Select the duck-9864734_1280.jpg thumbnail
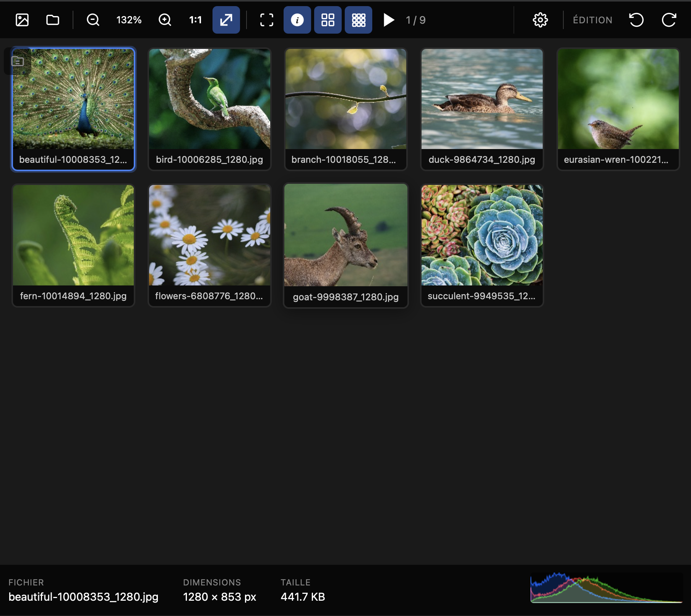Image resolution: width=691 pixels, height=616 pixels. pyautogui.click(x=482, y=109)
